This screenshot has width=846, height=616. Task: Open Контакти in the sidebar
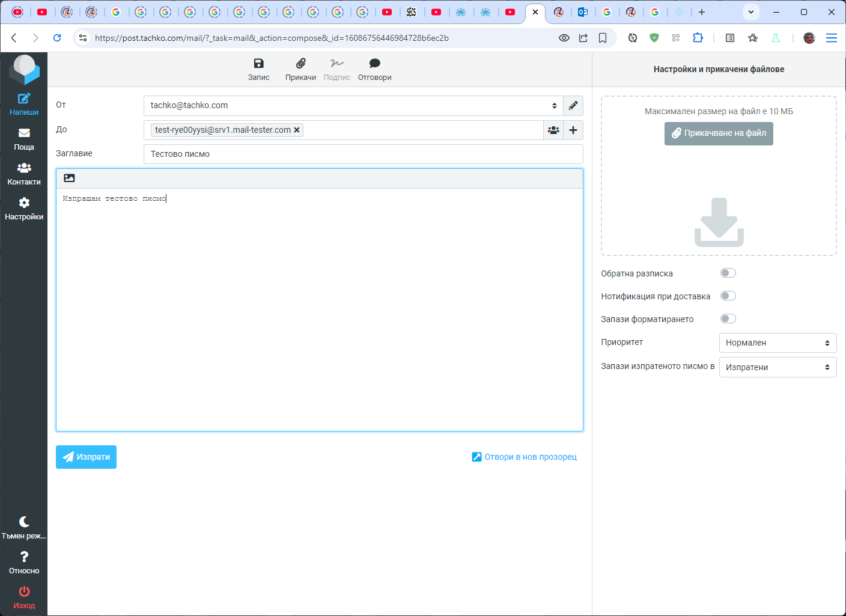[24, 174]
